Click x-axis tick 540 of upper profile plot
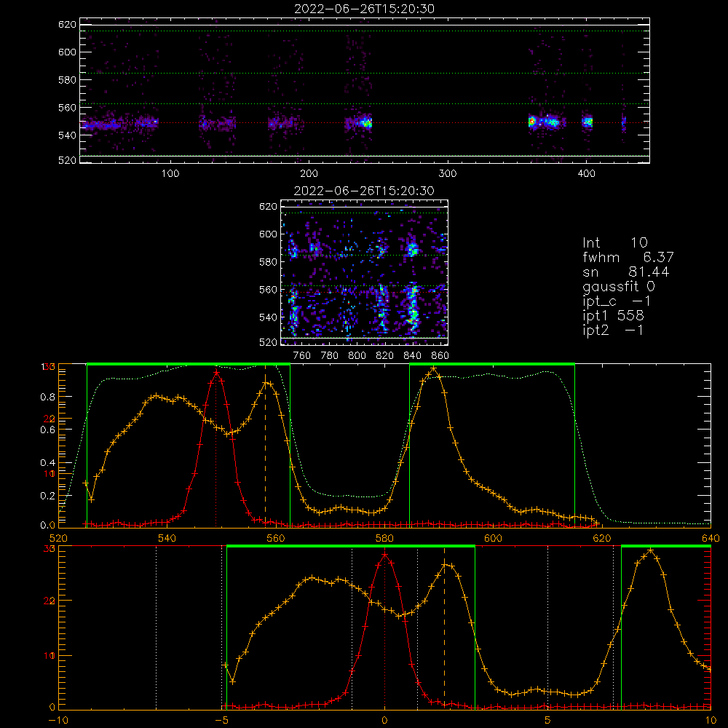This screenshot has width=728, height=728. (x=167, y=538)
